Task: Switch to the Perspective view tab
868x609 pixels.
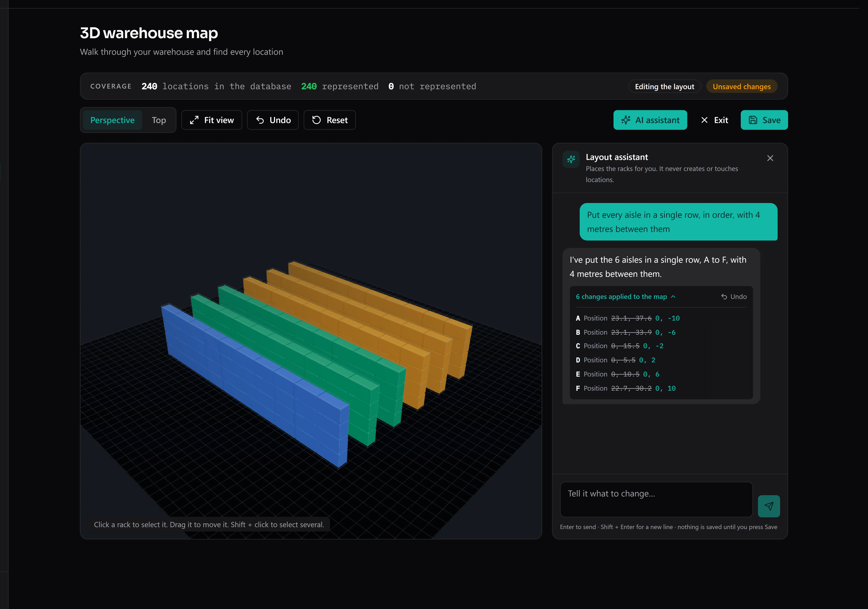Action: point(112,120)
